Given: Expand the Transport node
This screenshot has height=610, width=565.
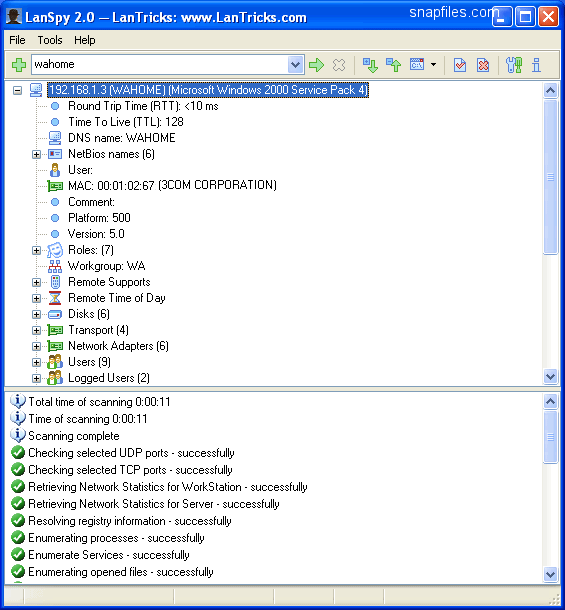Looking at the screenshot, I should tap(36, 330).
